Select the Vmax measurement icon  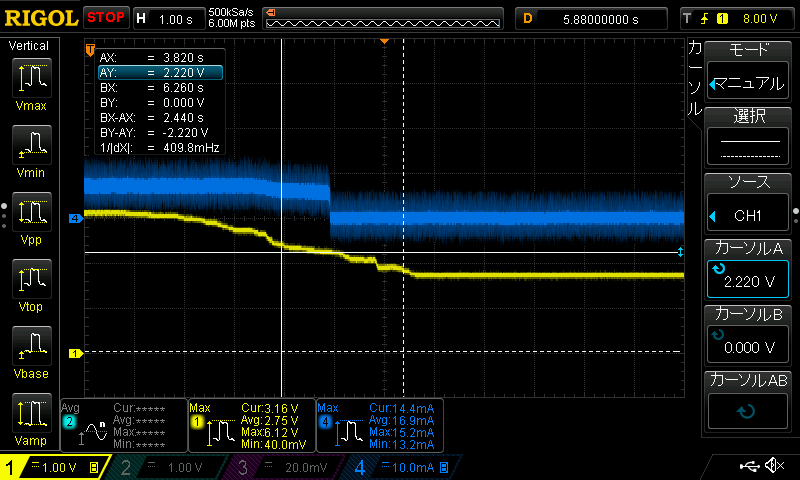(x=30, y=78)
